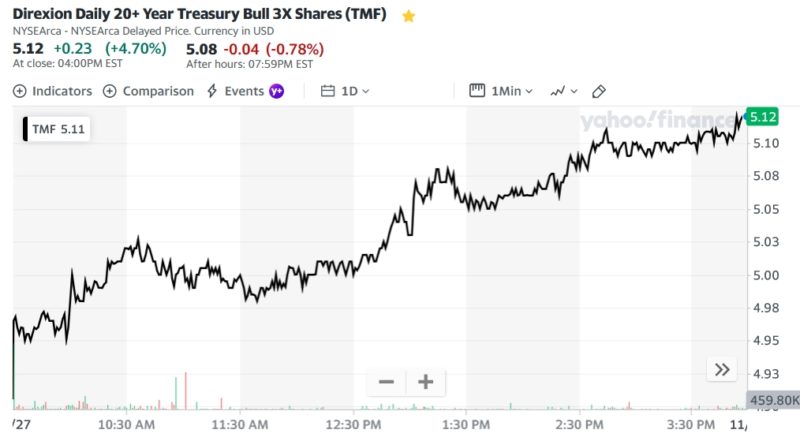
Task: Click the TMF 5.11 series legend label
Action: (59, 129)
